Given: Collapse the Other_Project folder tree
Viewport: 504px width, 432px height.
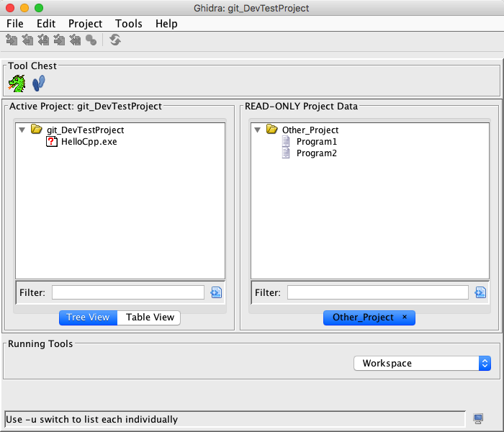Looking at the screenshot, I should click(258, 130).
